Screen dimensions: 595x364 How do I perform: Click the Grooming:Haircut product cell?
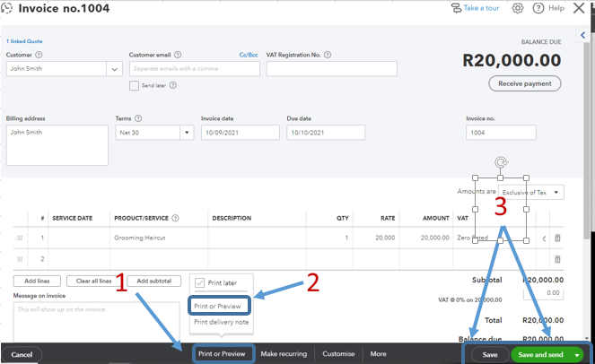pos(159,238)
